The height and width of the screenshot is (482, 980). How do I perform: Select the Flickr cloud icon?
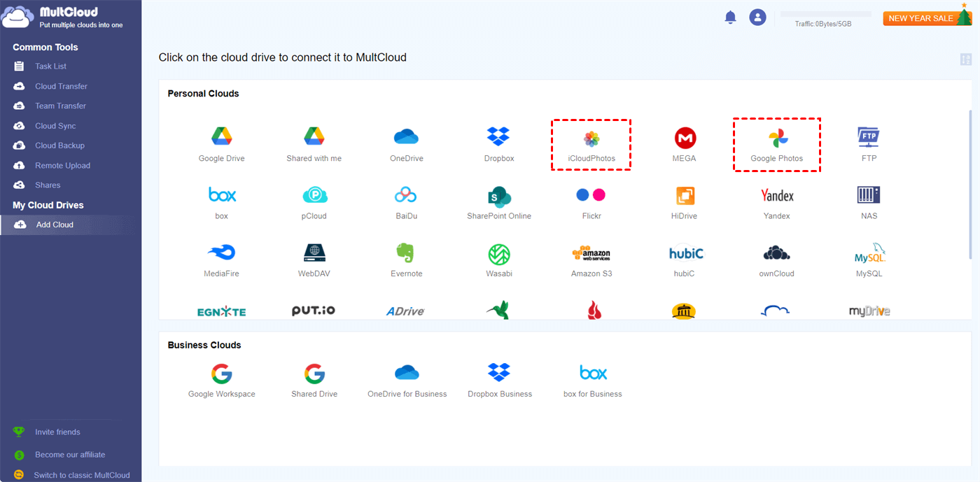[591, 203]
